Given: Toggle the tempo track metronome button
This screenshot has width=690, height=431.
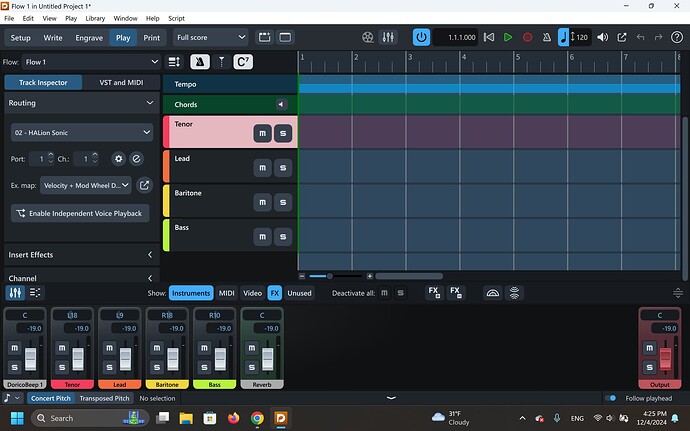Looking at the screenshot, I should point(200,62).
